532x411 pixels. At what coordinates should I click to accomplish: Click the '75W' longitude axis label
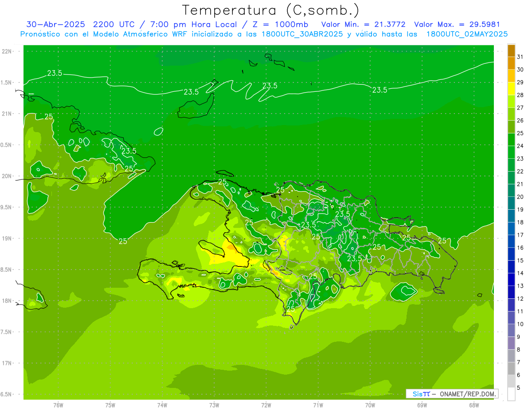(x=110, y=405)
